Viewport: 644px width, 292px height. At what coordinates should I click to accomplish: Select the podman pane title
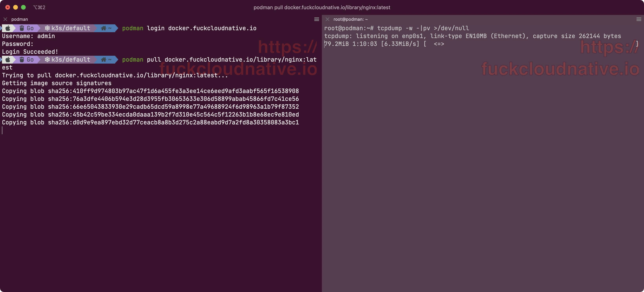pos(19,19)
